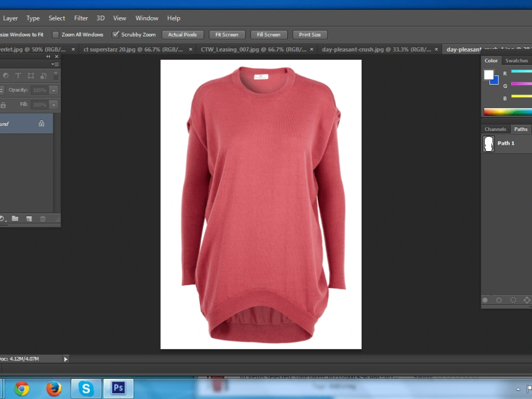Open the Filter menu
532x399 pixels.
(81, 18)
